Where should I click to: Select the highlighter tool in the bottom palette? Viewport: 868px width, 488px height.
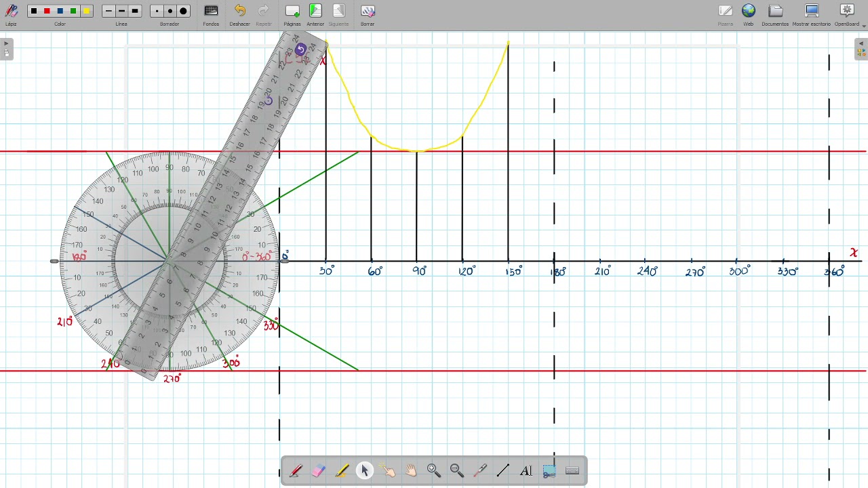pos(342,471)
